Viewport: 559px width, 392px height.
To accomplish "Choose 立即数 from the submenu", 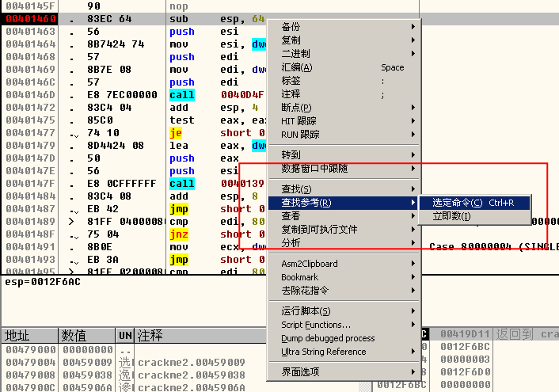I will (451, 216).
